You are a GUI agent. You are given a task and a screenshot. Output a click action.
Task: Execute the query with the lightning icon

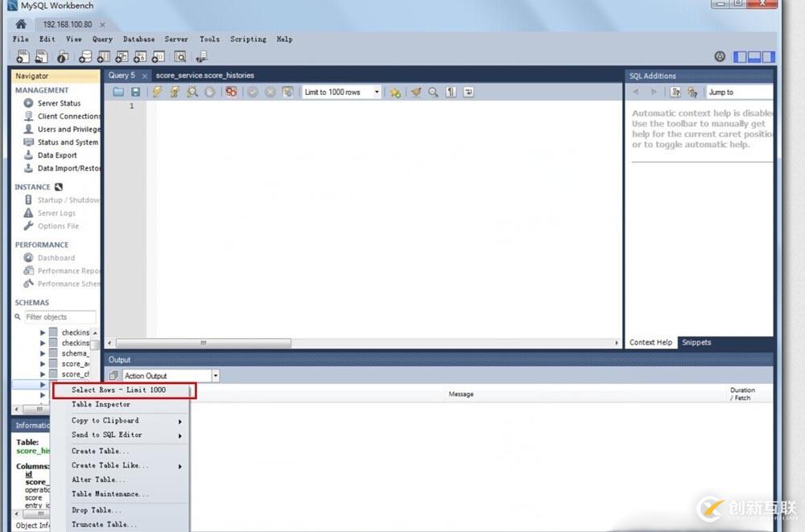click(157, 92)
